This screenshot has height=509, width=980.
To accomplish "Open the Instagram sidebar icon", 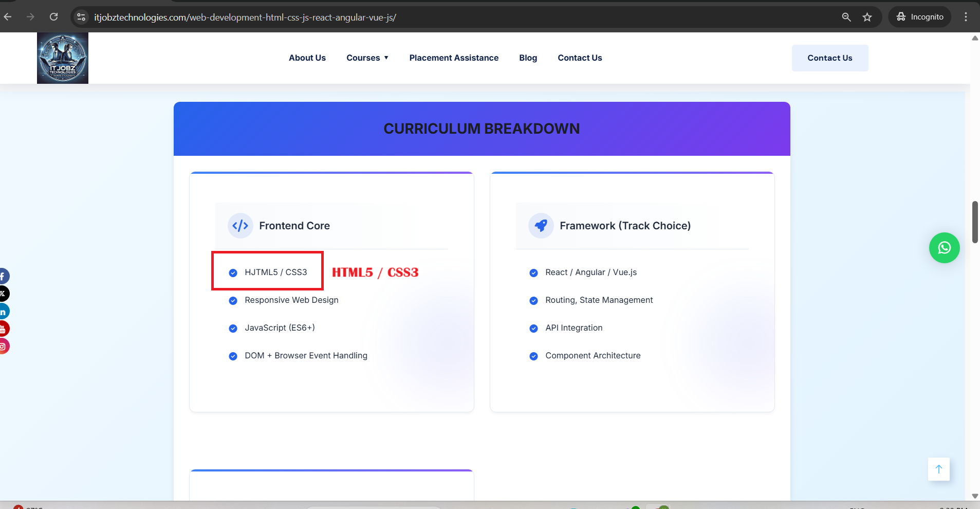I will 3,346.
